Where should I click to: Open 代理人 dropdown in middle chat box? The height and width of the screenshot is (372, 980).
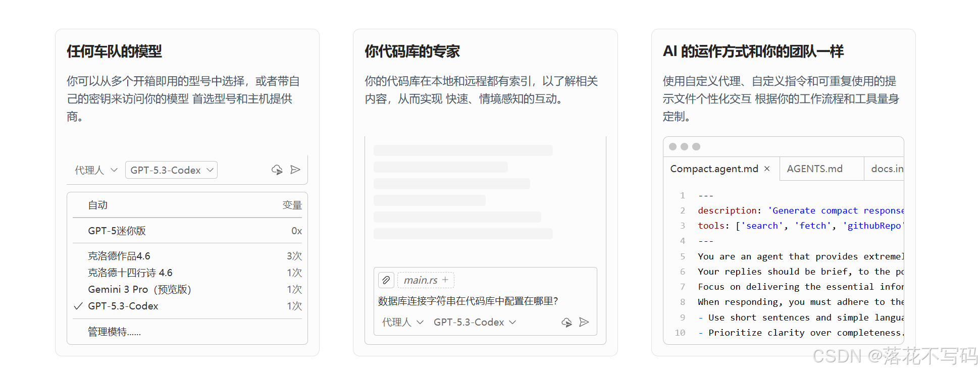tap(402, 322)
